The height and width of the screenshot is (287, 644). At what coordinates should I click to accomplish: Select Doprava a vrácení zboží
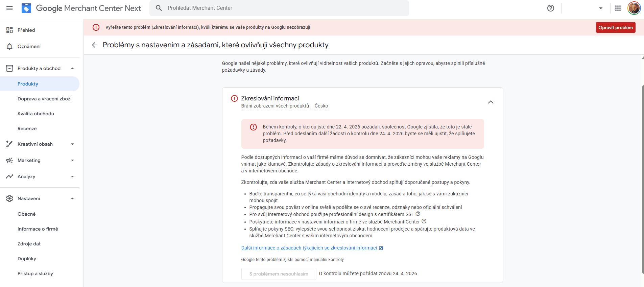click(45, 99)
